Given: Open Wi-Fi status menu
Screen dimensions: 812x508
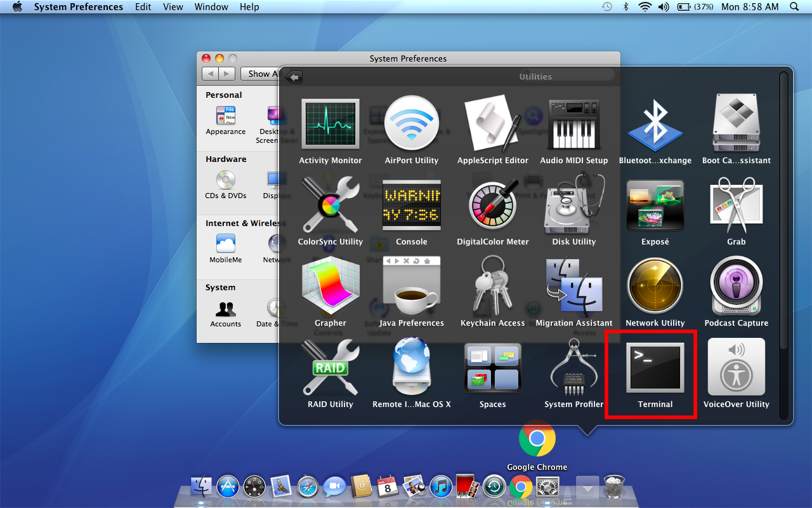Looking at the screenshot, I should (645, 7).
